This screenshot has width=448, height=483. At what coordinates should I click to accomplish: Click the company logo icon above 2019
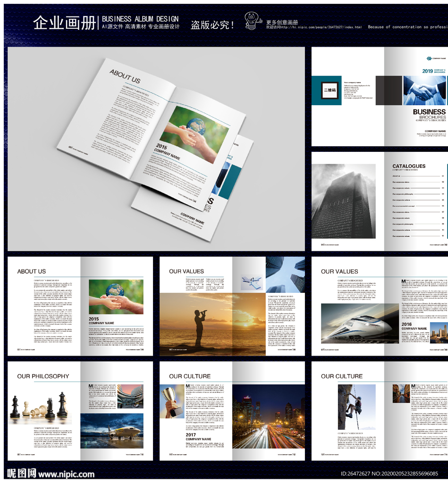pyautogui.click(x=429, y=58)
